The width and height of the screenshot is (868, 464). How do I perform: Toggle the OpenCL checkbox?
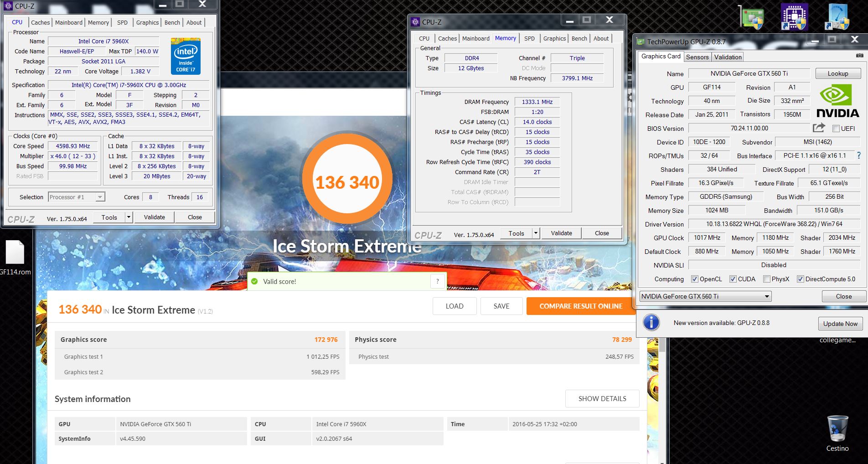[x=694, y=279]
